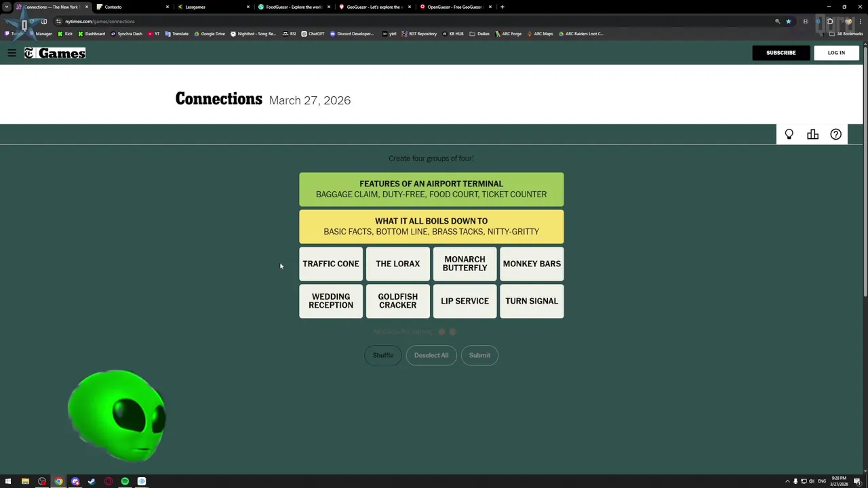Open the ChatGPT bookmark
Viewport: 868px width, 488px height.
pyautogui.click(x=313, y=33)
